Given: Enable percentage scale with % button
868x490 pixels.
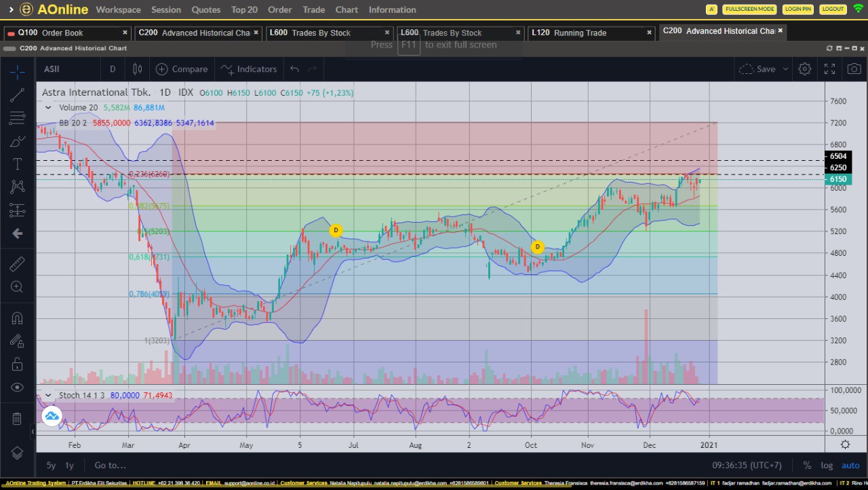Looking at the screenshot, I should click(807, 466).
